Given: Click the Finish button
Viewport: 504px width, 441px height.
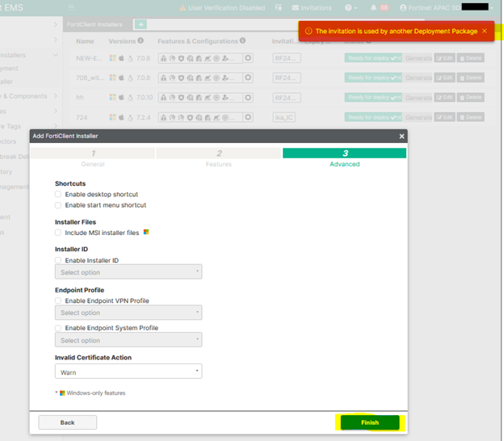Looking at the screenshot, I should pyautogui.click(x=370, y=422).
